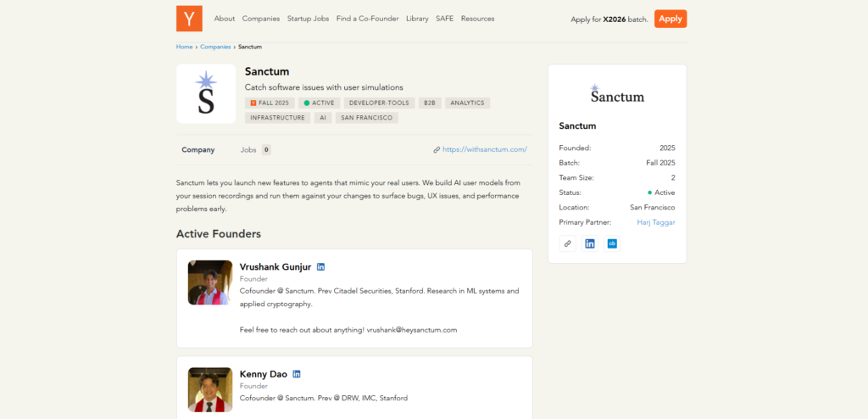The width and height of the screenshot is (868, 419).
Task: Click the Active Founders heading
Action: tap(219, 234)
